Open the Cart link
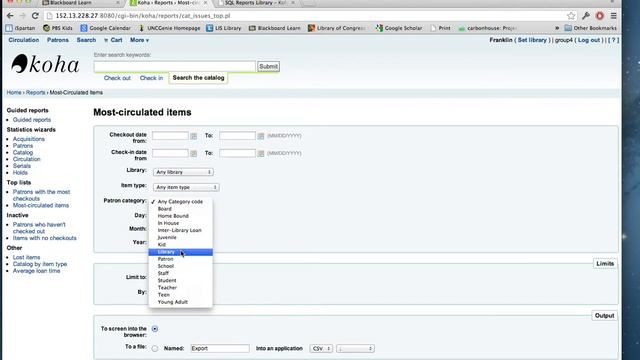Viewport: 640px width, 360px height. (113, 40)
